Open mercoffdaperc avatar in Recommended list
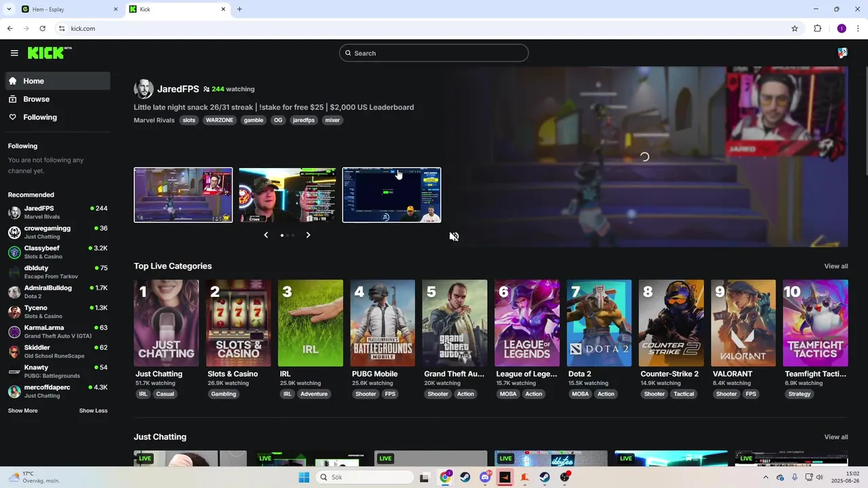 (x=14, y=392)
